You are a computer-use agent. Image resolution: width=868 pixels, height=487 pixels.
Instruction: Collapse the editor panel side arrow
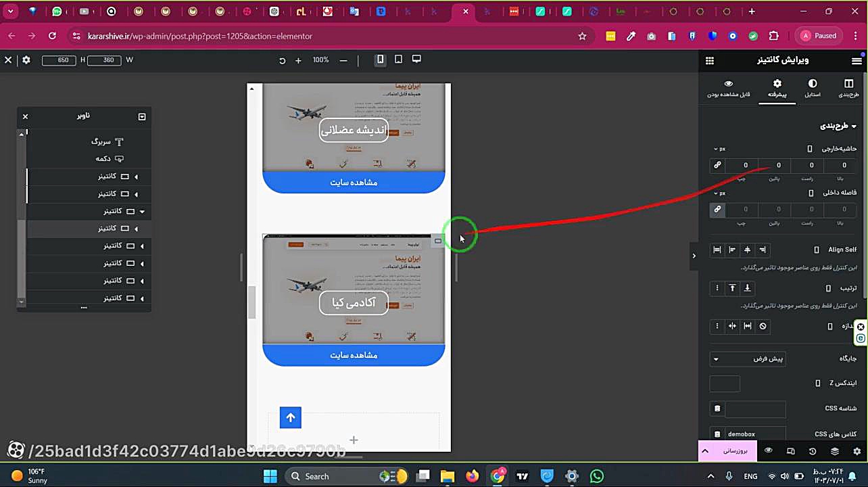(694, 256)
